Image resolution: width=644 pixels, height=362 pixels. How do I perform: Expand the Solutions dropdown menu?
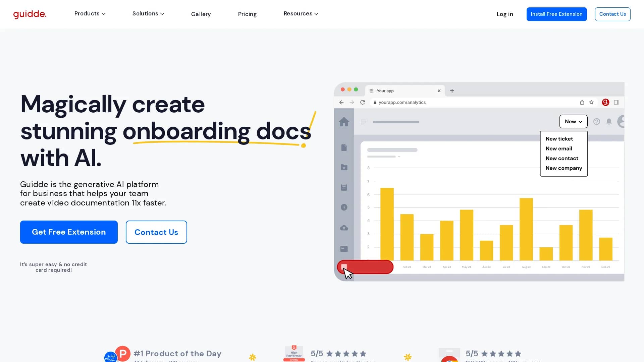[x=148, y=14]
